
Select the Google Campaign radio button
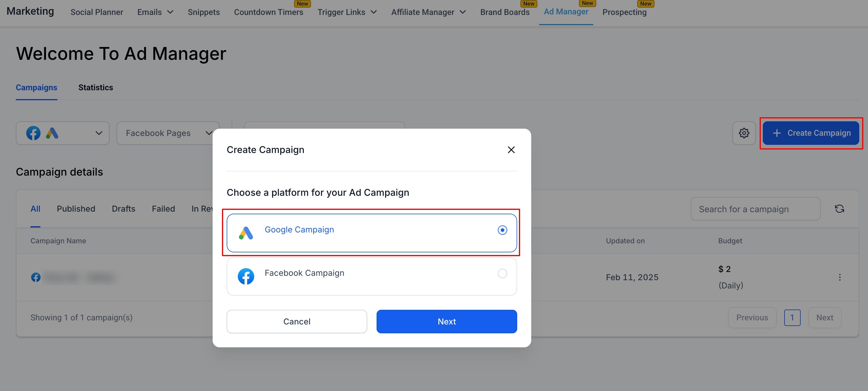coord(502,230)
